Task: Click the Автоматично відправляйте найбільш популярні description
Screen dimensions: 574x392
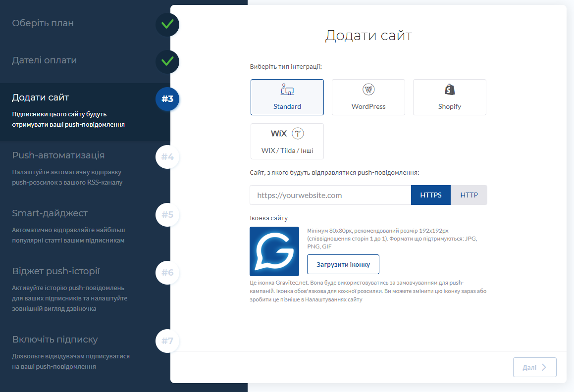Action: tap(68, 235)
